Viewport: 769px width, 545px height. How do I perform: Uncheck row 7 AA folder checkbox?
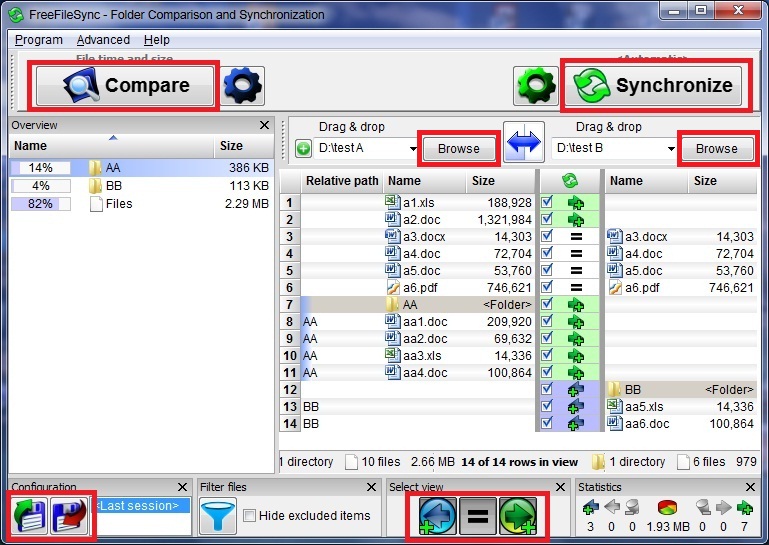[547, 304]
